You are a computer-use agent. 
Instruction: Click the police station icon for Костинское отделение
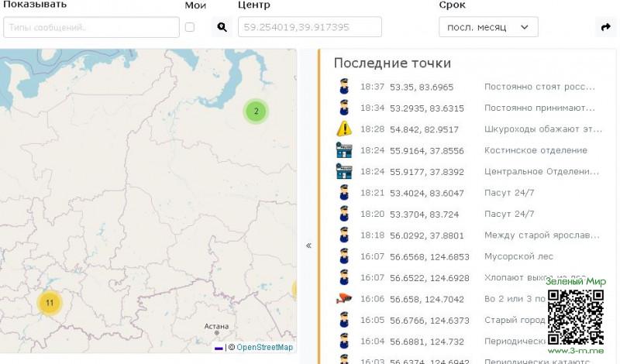tap(344, 150)
